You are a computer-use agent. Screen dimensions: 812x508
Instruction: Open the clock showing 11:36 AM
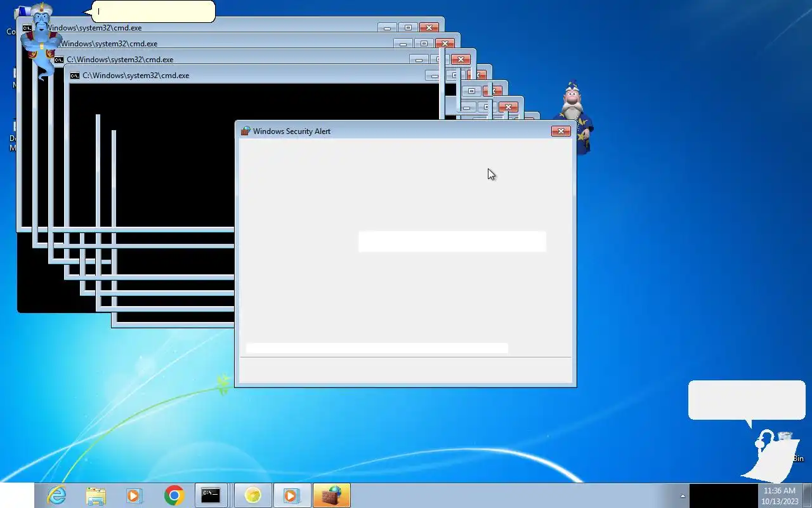[780, 496]
